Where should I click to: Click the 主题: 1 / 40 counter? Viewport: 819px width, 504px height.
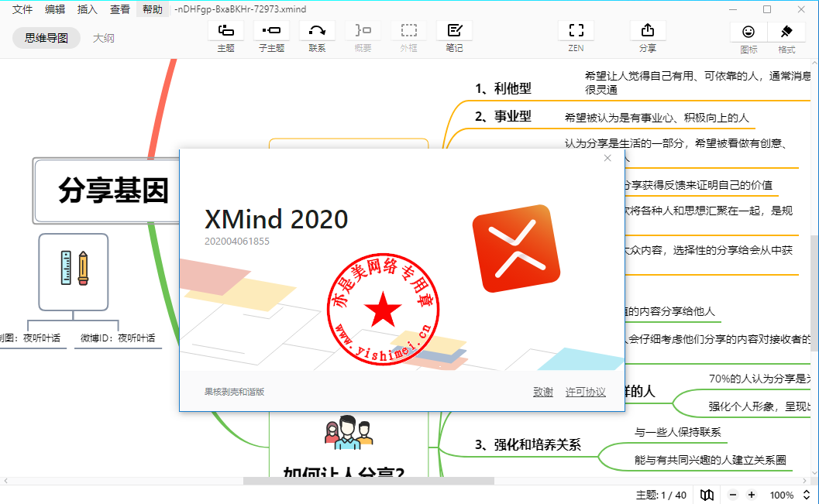tap(661, 495)
